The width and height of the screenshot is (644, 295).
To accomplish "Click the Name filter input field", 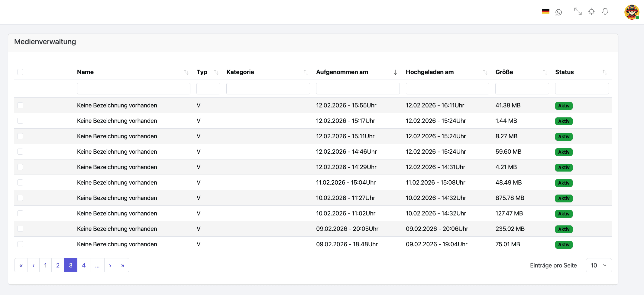I will click(x=134, y=89).
